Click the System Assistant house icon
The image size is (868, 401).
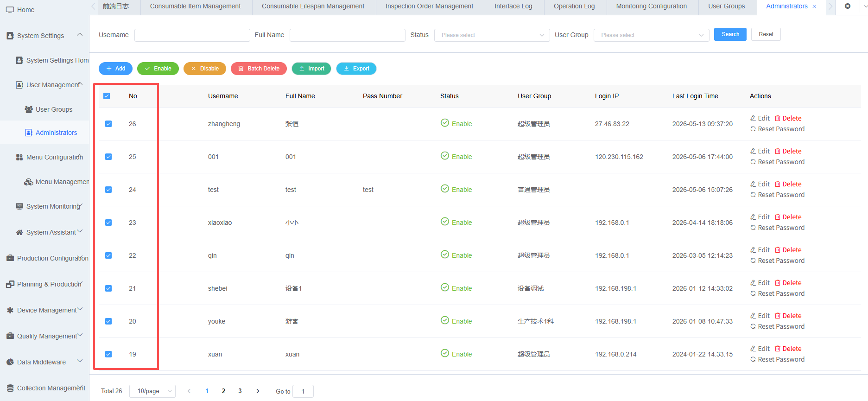tap(19, 232)
